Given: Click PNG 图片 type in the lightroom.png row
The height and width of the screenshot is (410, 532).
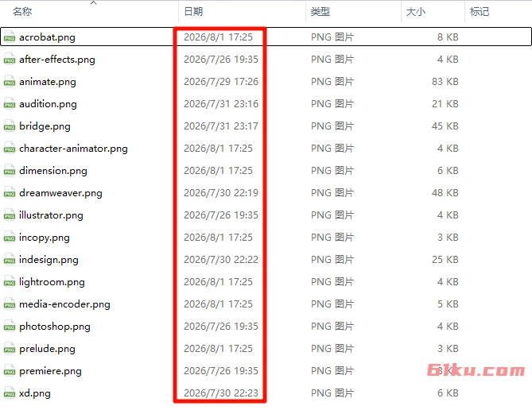Looking at the screenshot, I should tap(332, 282).
